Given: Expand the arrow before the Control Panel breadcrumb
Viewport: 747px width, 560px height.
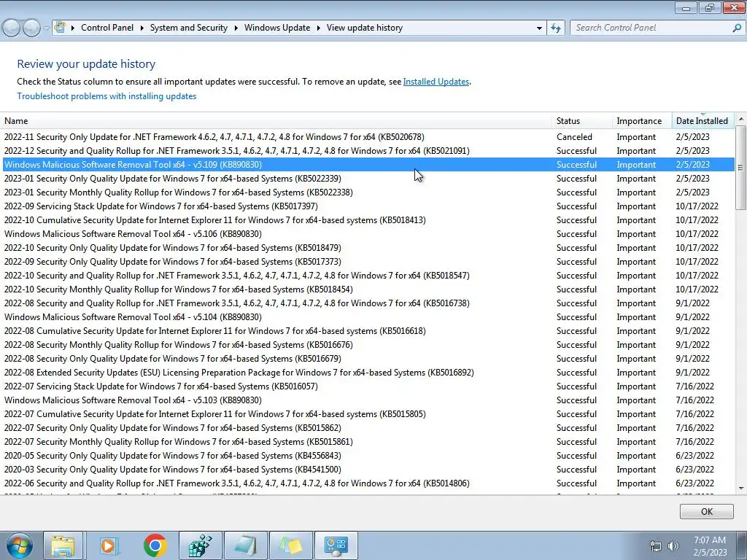Looking at the screenshot, I should coord(73,28).
